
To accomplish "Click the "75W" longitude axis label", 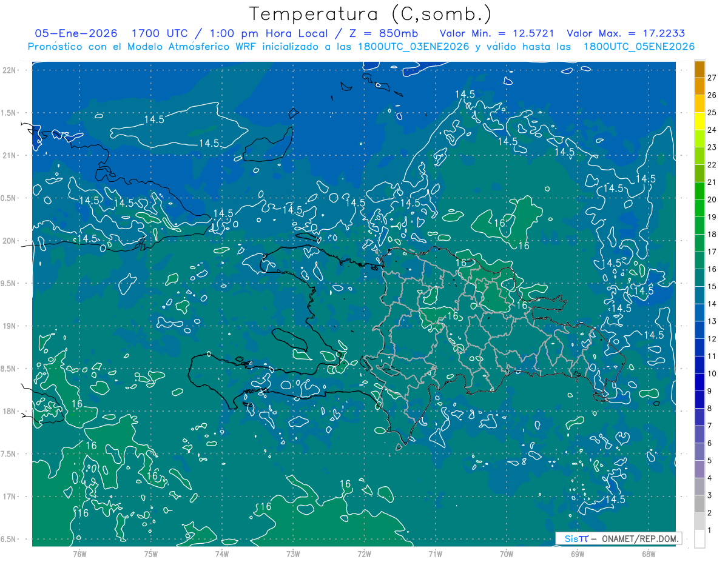I will 151,554.
